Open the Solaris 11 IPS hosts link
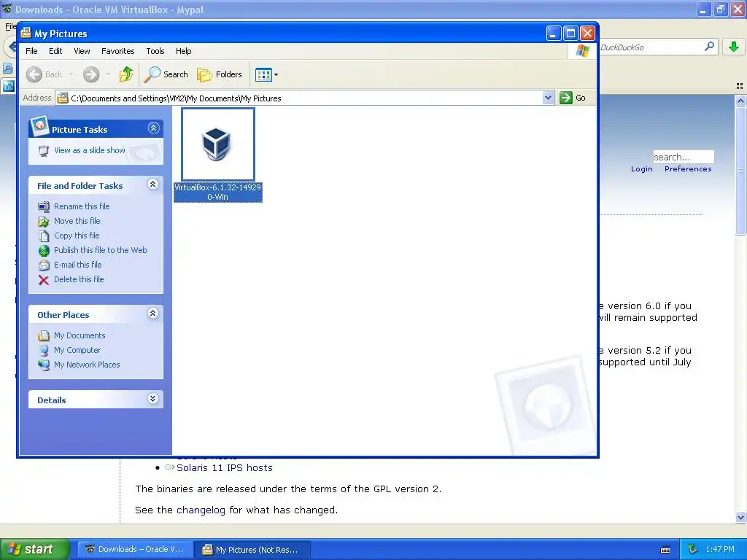Viewport: 747px width, 560px height. coord(225,467)
